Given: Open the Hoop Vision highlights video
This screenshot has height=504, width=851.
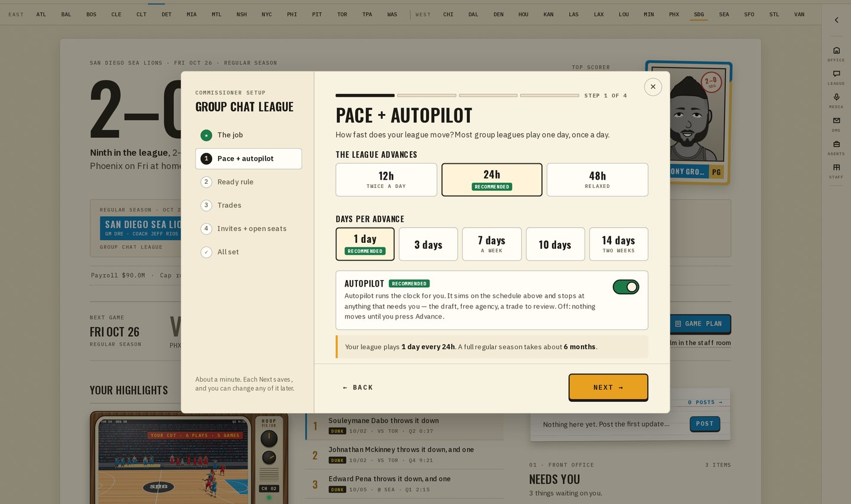Looking at the screenshot, I should (189, 459).
